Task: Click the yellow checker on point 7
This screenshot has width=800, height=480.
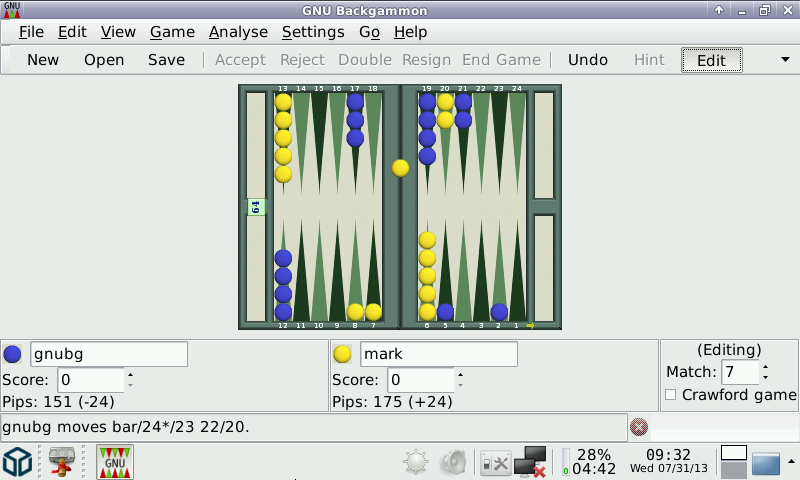Action: tap(373, 312)
